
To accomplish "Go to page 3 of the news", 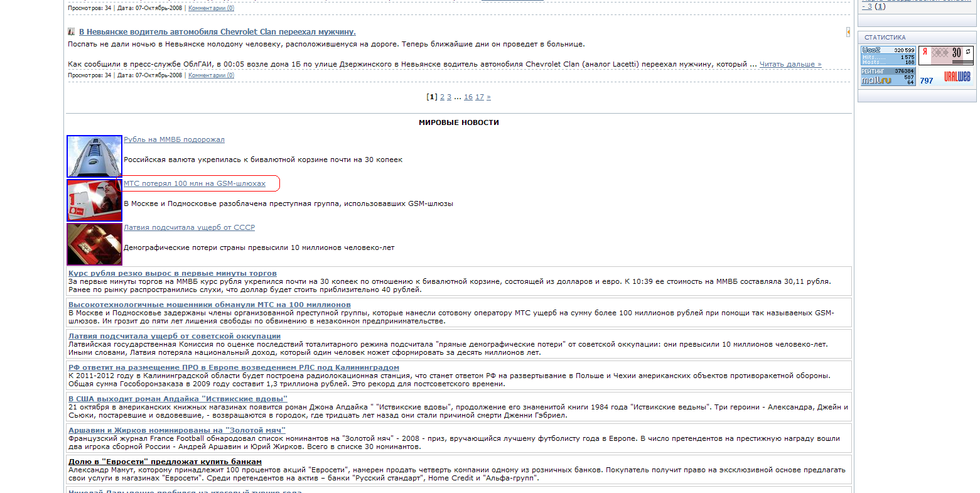I will coord(449,97).
